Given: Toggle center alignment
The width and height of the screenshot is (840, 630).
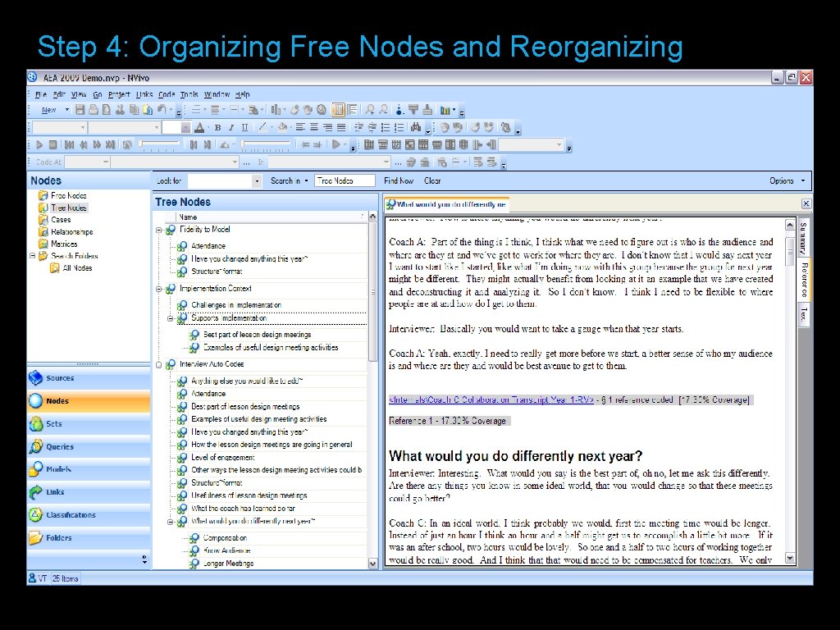Looking at the screenshot, I should (x=314, y=127).
